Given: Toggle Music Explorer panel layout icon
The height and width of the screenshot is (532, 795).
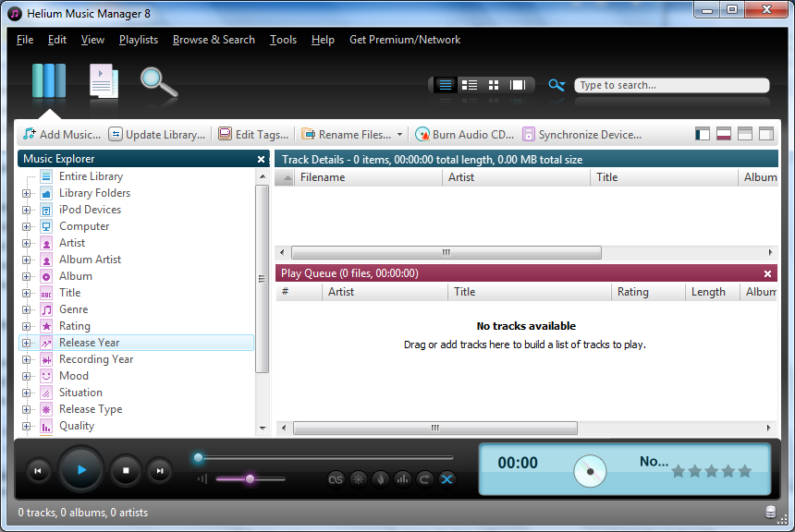Looking at the screenshot, I should pyautogui.click(x=703, y=134).
